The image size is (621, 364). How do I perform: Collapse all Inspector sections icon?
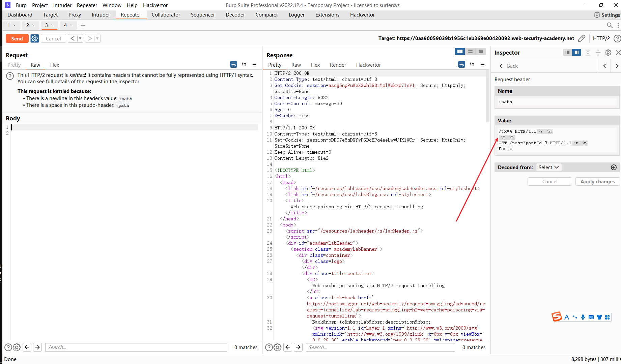pos(598,53)
